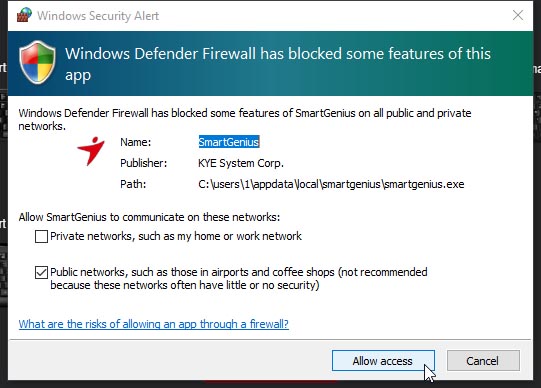Enable the Private networks checkbox
The image size is (541, 388).
click(41, 237)
